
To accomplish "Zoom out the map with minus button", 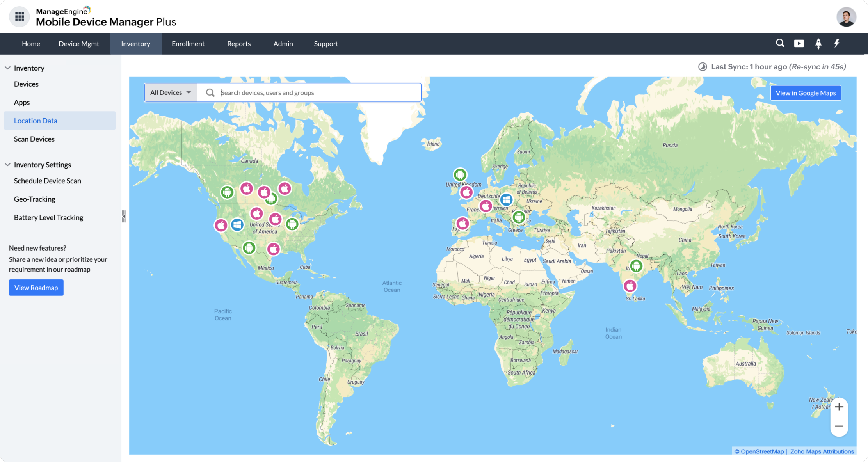I will click(839, 426).
